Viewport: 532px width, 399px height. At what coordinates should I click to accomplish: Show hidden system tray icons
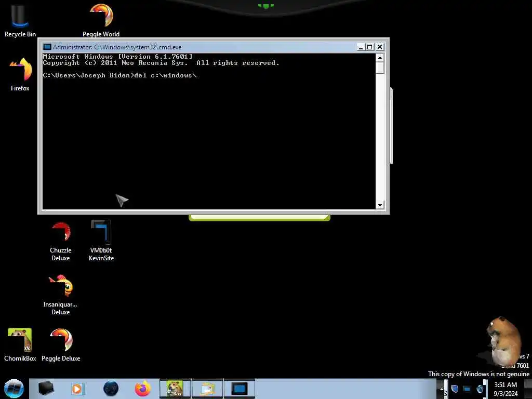click(x=442, y=389)
